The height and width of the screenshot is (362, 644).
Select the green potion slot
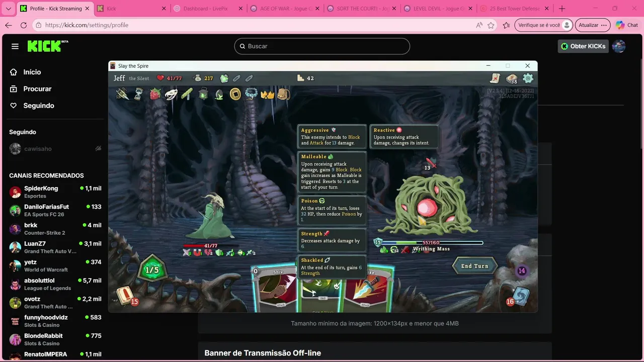pos(224,78)
